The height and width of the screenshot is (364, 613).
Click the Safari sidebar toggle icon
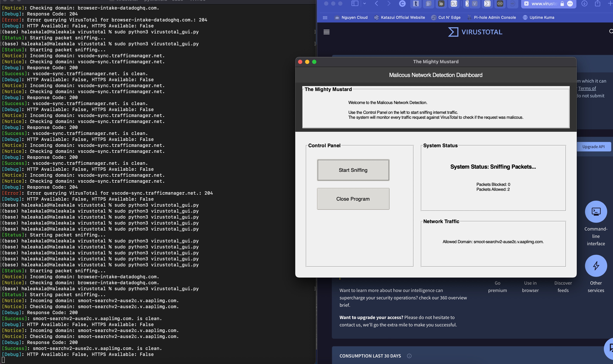[355, 4]
